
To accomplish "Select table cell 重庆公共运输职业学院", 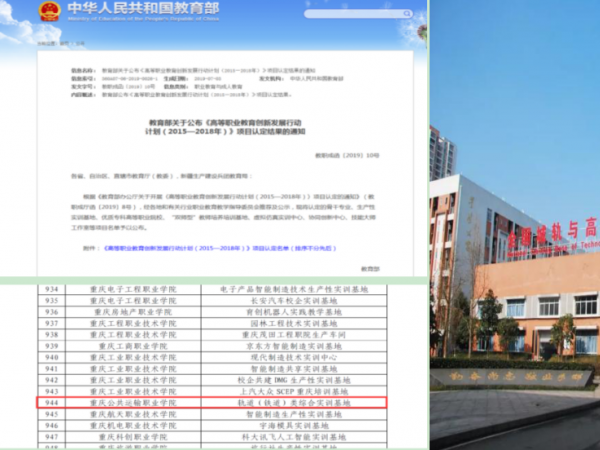I will click(x=133, y=403).
